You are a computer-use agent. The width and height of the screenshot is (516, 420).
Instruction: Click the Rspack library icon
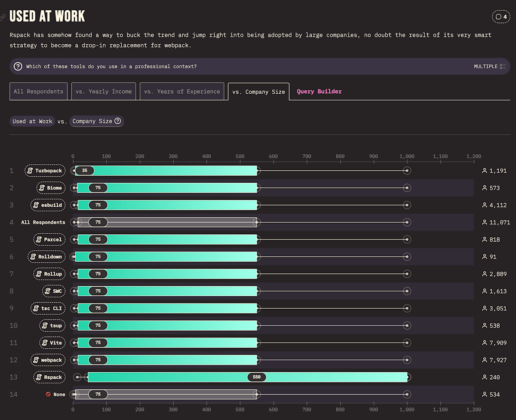[39, 377]
